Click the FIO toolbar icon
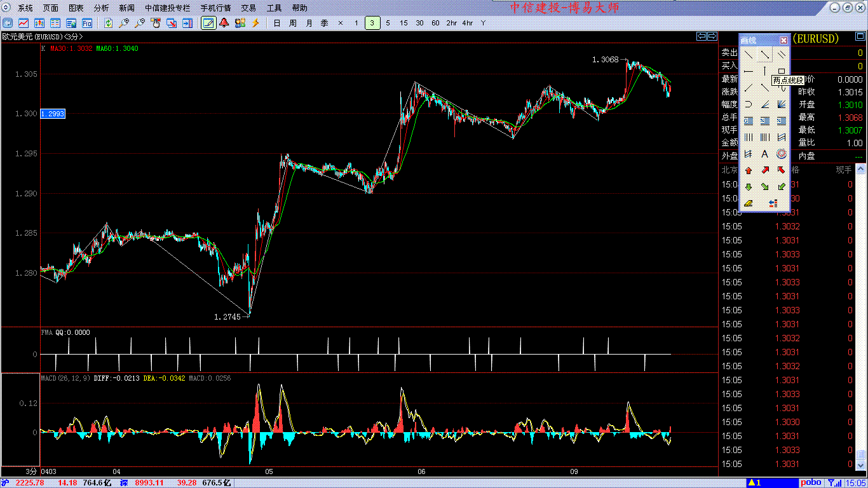The image size is (868, 488). coord(87,23)
